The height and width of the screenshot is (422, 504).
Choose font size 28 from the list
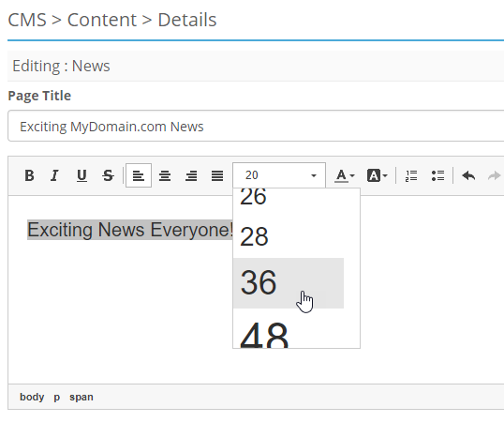pos(289,236)
